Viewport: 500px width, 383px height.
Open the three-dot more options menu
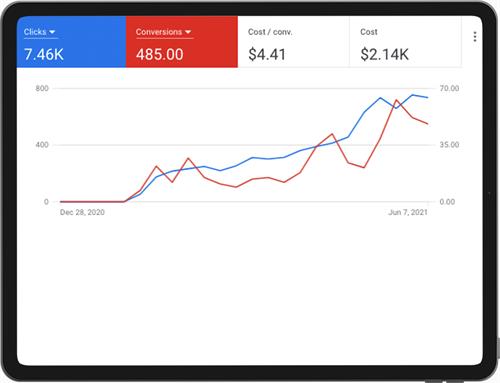pyautogui.click(x=475, y=37)
